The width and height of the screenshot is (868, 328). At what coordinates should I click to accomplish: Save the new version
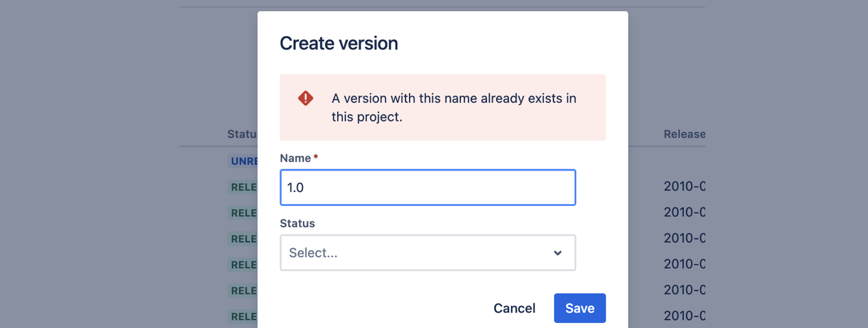click(580, 308)
